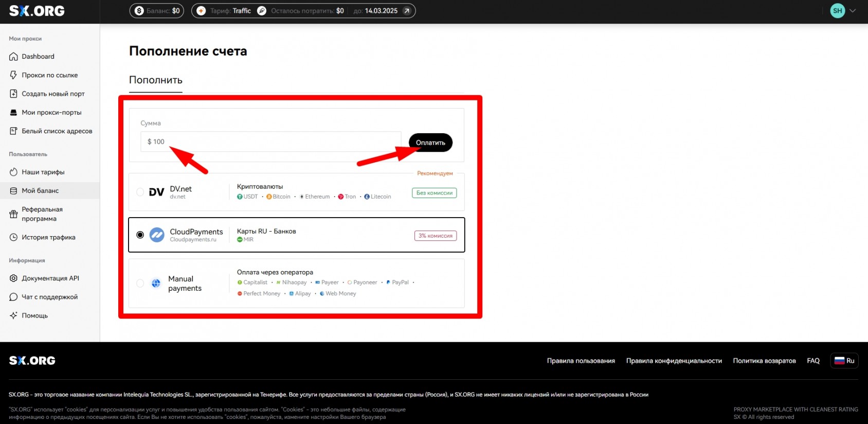Click the Оплата через оператора text
Screen dimensions: 868x424
click(275, 272)
